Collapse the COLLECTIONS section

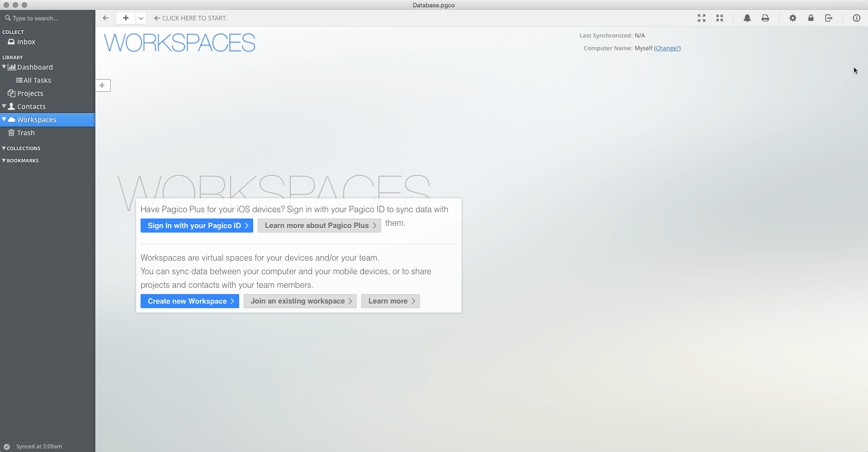[4, 148]
